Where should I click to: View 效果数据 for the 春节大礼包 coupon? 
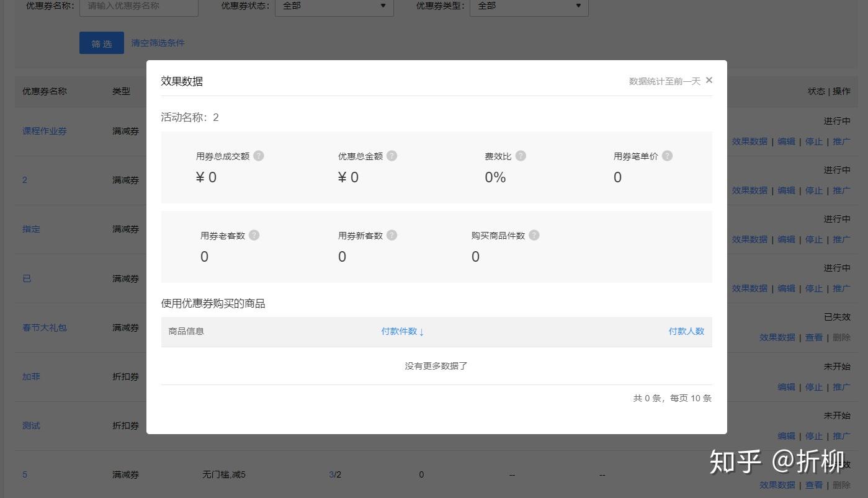click(777, 337)
